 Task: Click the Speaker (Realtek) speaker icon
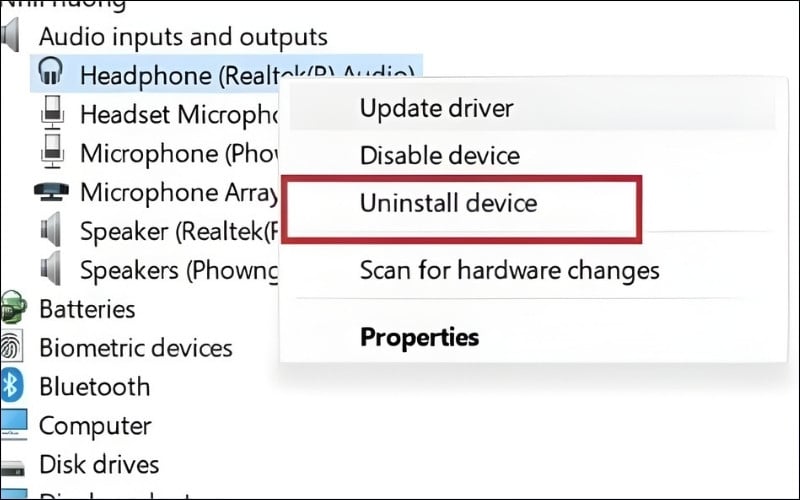(52, 230)
